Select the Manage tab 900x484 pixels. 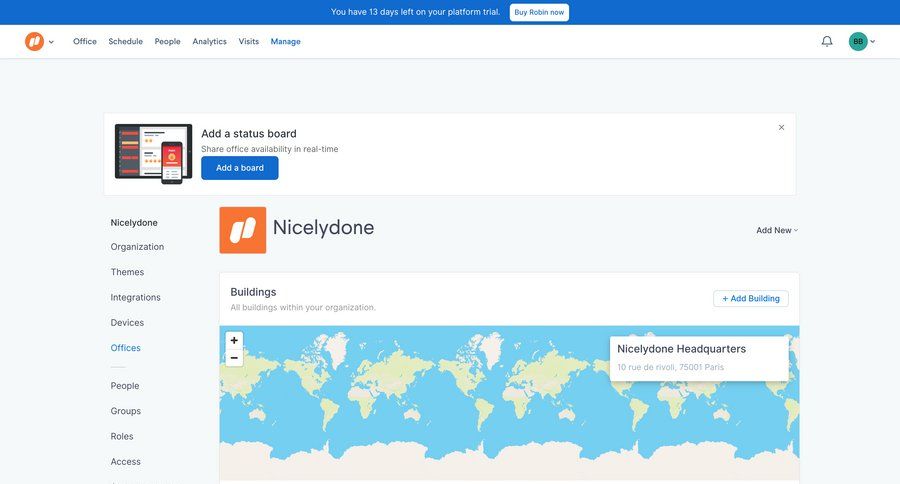click(x=286, y=41)
